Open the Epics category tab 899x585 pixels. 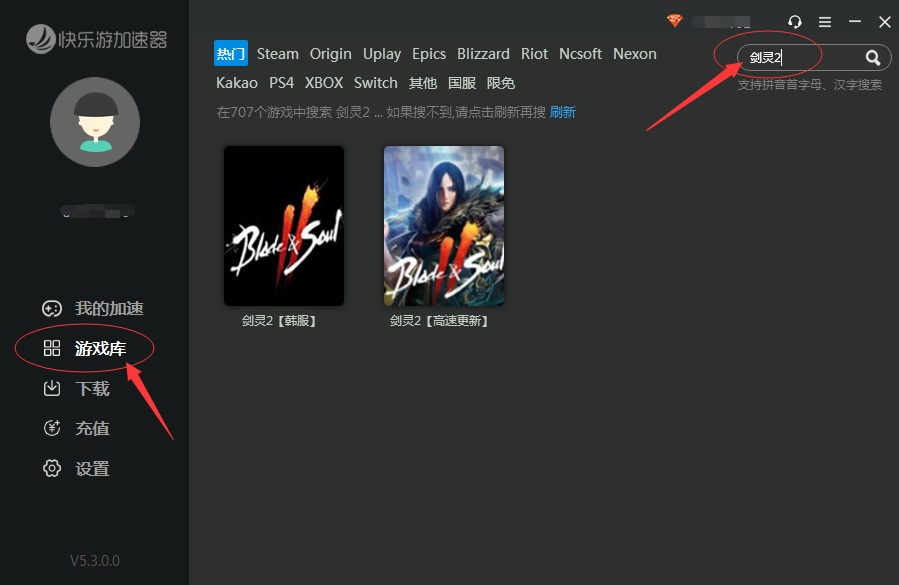[429, 54]
